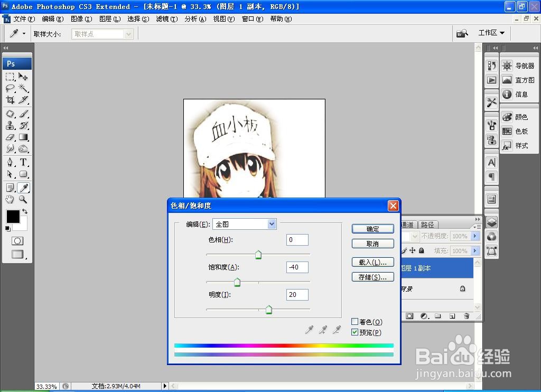Image resolution: width=541 pixels, height=392 pixels.
Task: Go to Adobe Bridge
Action: [462, 33]
